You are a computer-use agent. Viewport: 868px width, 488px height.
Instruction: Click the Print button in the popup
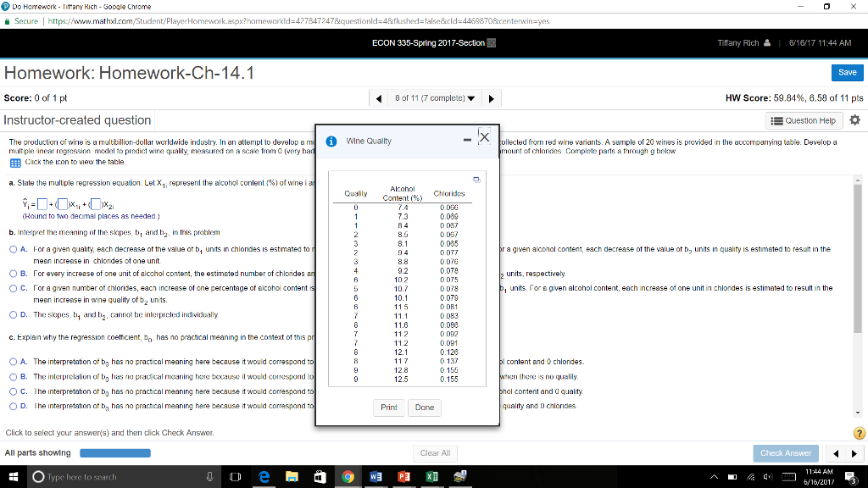pyautogui.click(x=389, y=408)
